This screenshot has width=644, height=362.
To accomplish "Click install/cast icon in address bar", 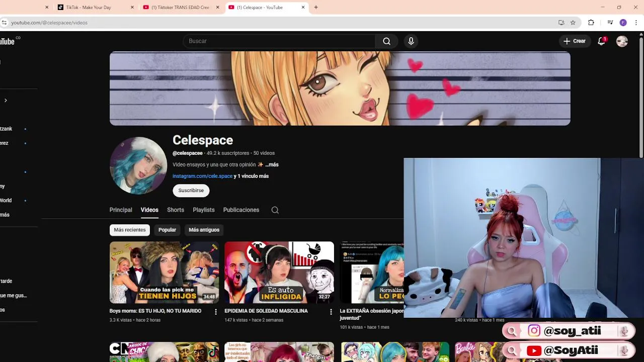I will [x=561, y=23].
